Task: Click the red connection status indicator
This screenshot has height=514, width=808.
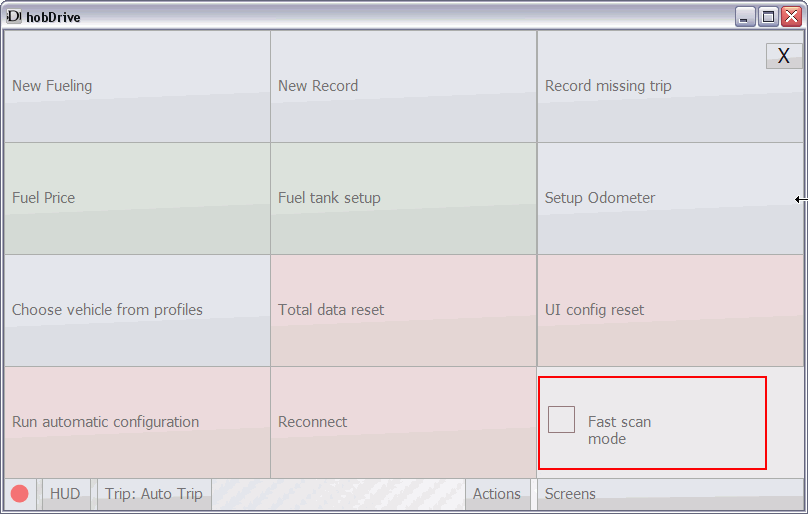Action: coord(20,494)
